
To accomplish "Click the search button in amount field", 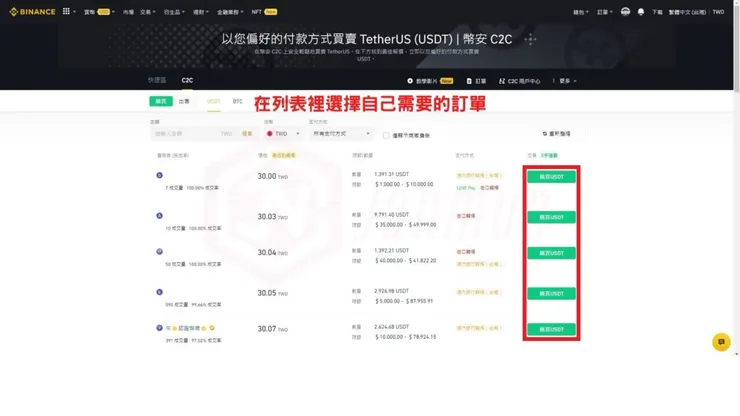I will (247, 134).
